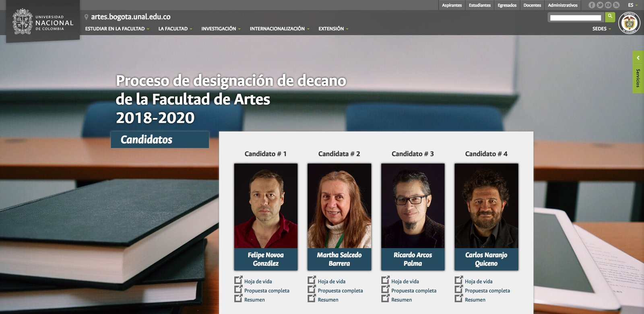The image size is (644, 314).
Task: Click the external-link icon for Ricardo Arcos's Resumen
Action: (x=386, y=298)
